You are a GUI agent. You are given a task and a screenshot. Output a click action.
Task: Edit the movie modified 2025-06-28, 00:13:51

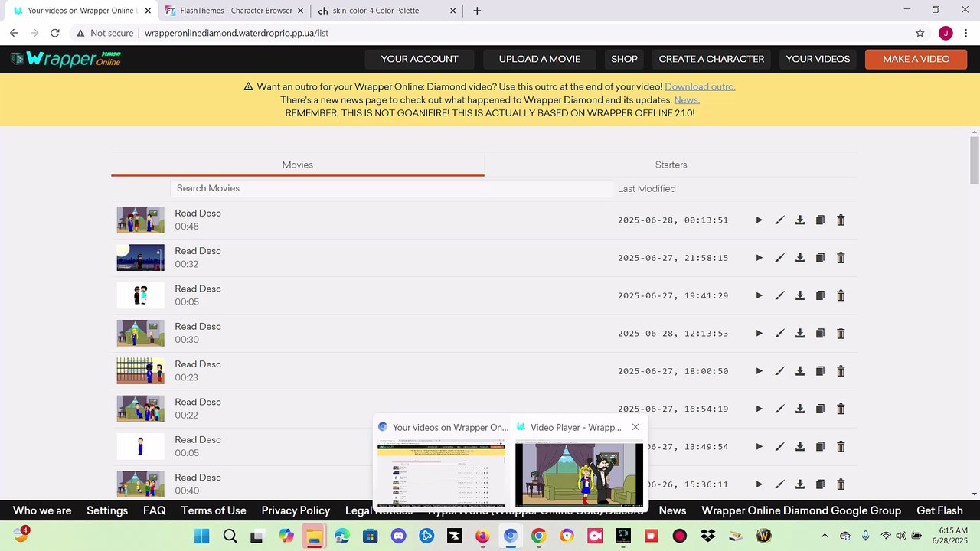(x=779, y=220)
